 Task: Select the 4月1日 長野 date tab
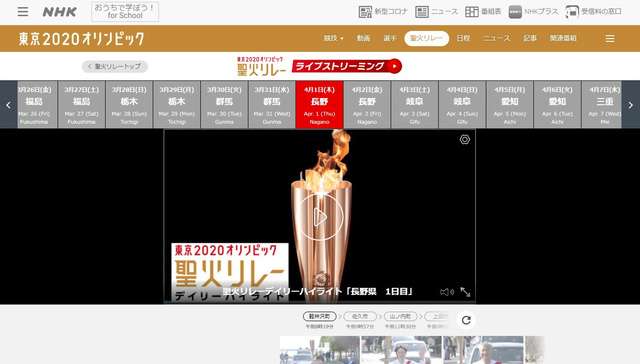pyautogui.click(x=320, y=104)
